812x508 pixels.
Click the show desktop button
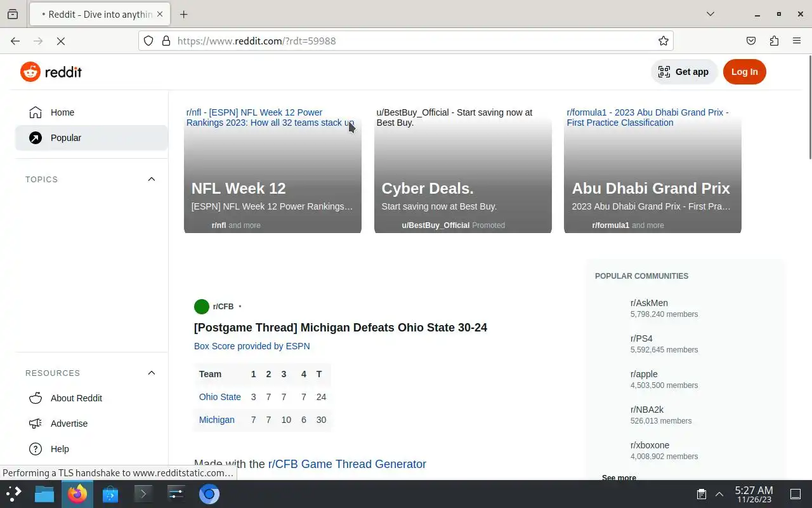(796, 494)
